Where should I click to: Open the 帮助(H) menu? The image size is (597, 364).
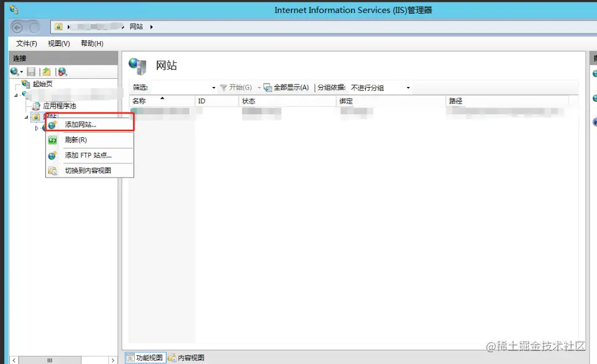[x=92, y=43]
